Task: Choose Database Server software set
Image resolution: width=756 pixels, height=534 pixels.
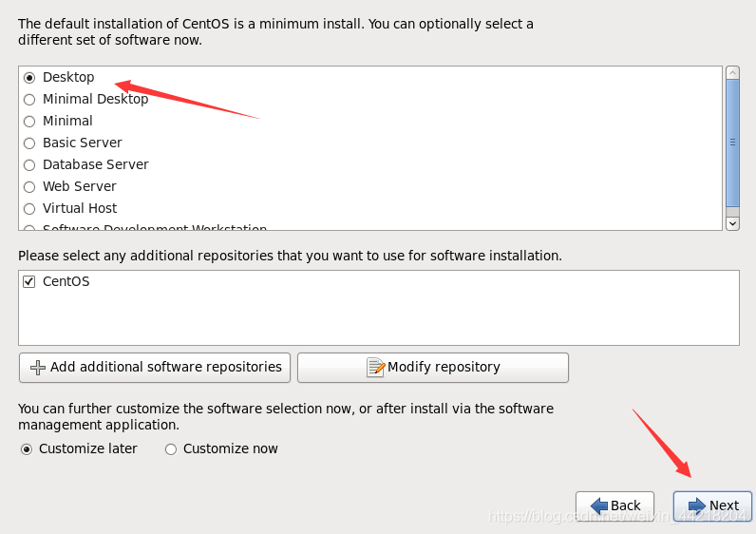Action: [x=29, y=165]
